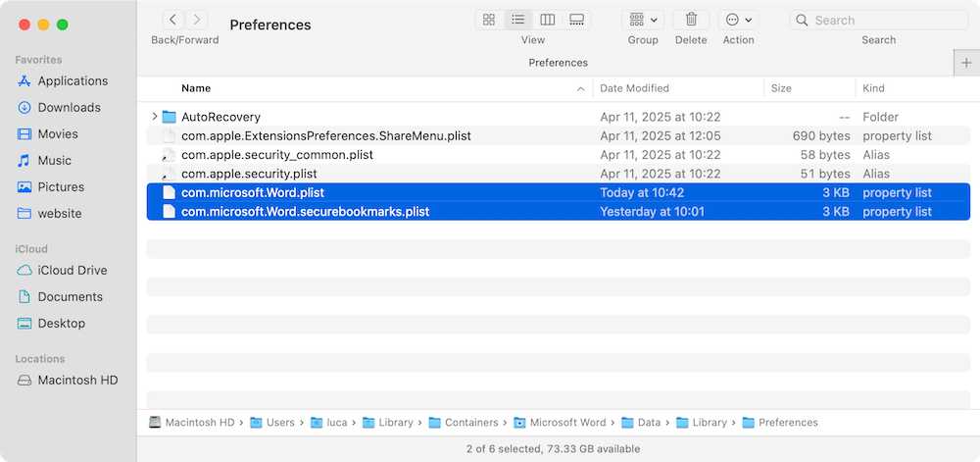Viewport: 980px width, 462px height.
Task: Sort by Date Modified column
Action: [634, 88]
